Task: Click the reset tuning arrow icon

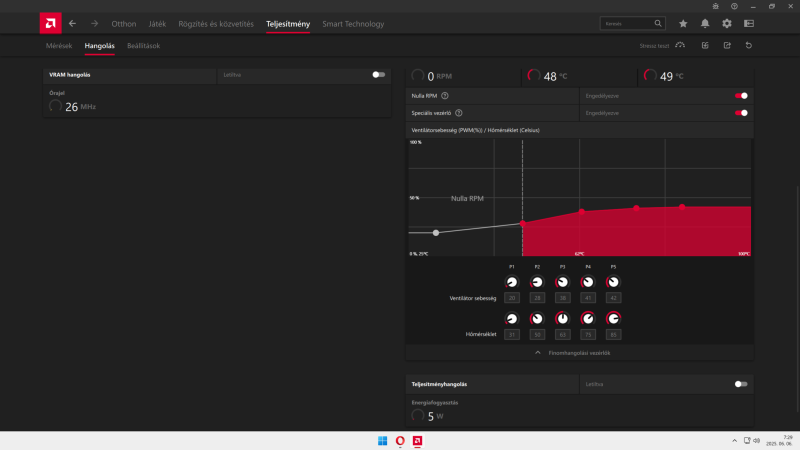Action: pyautogui.click(x=748, y=45)
